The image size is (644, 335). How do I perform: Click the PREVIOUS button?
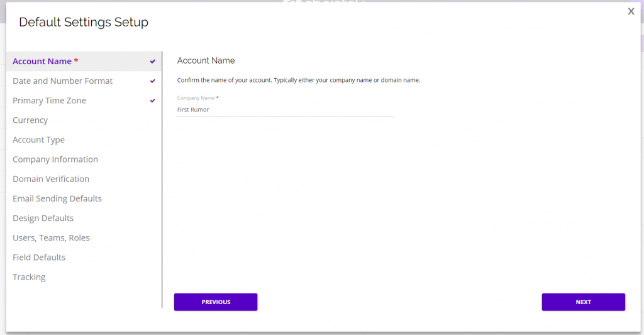(216, 302)
